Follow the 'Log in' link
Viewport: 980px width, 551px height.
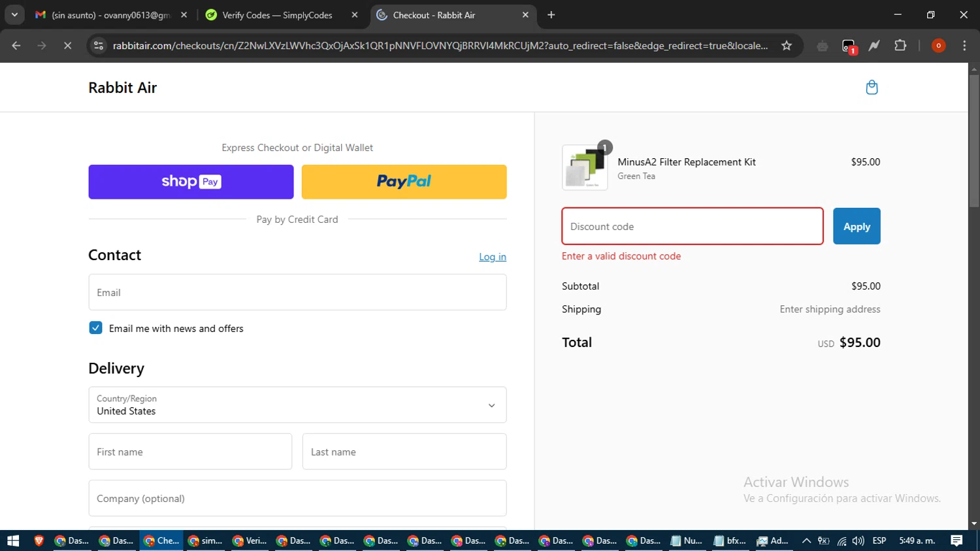(493, 257)
